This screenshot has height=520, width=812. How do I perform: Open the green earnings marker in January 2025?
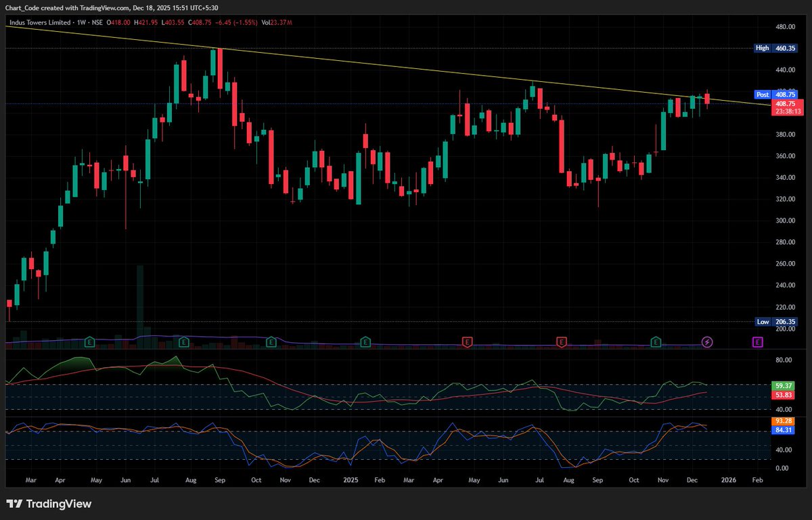click(x=365, y=342)
